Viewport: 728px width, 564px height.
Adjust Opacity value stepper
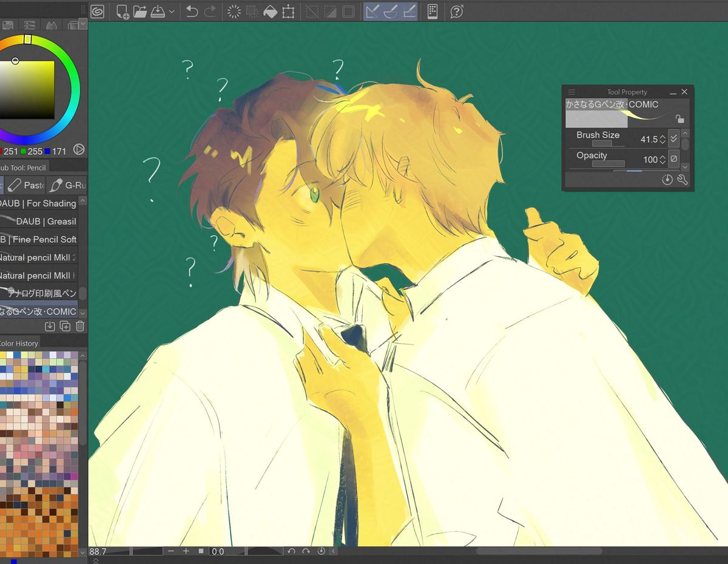[x=662, y=160]
